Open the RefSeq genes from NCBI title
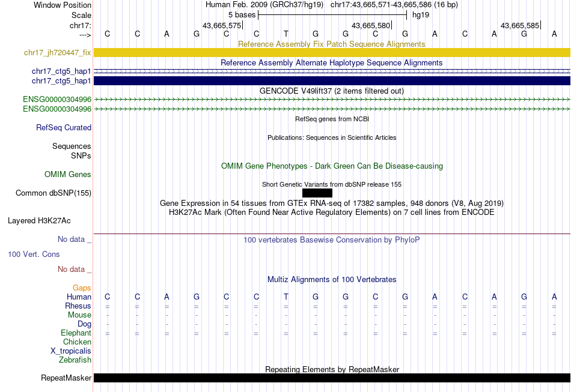 332,119
